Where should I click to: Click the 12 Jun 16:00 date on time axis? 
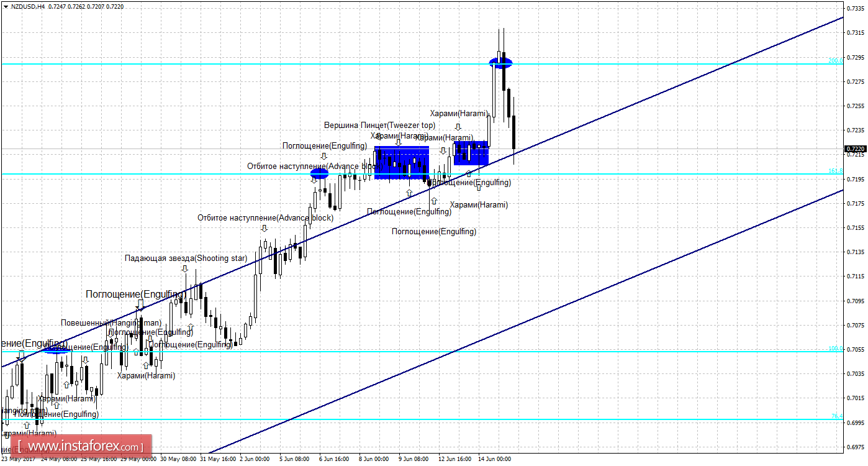point(455,459)
